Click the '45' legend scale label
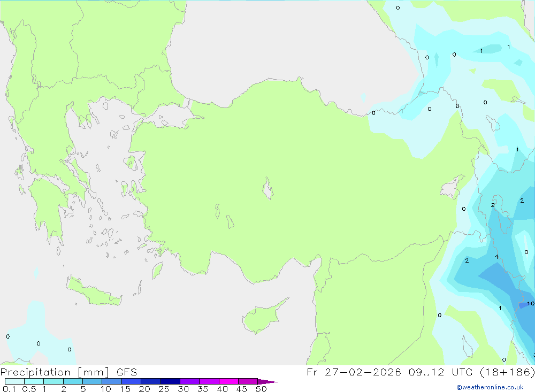The width and height of the screenshot is (535, 392). click(x=242, y=389)
